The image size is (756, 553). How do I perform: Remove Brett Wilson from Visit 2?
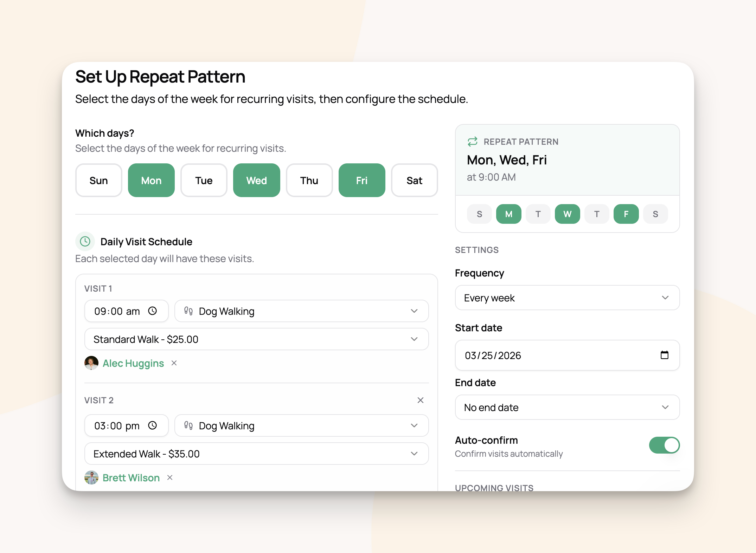[x=170, y=477]
